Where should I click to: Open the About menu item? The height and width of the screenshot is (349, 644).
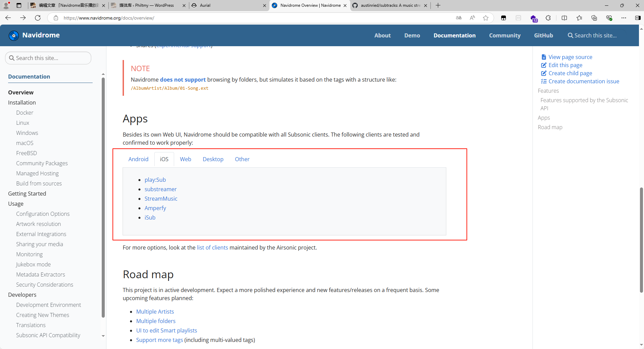(x=383, y=35)
